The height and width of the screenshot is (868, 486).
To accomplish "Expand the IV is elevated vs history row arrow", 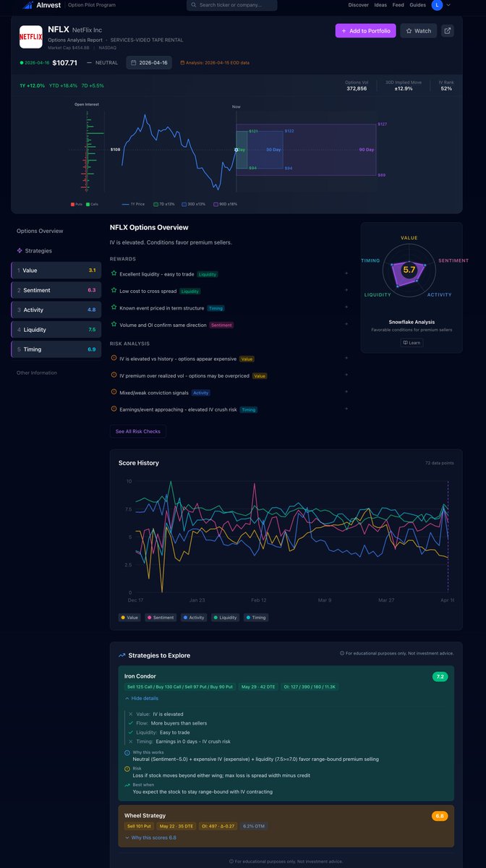I will [346, 358].
